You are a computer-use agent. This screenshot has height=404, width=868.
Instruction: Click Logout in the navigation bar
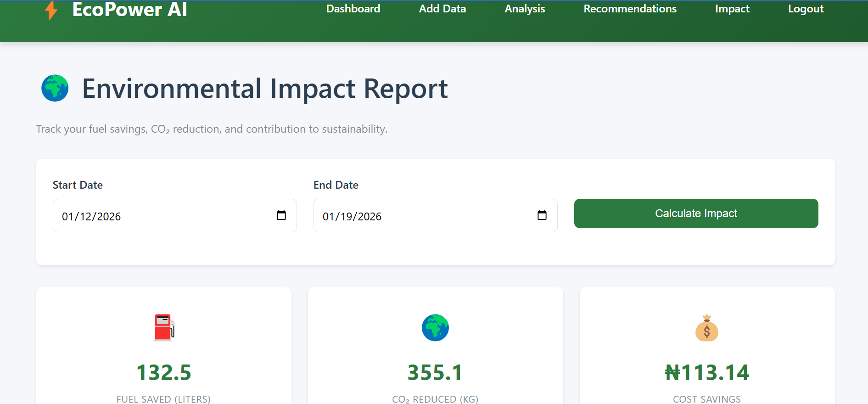click(806, 9)
